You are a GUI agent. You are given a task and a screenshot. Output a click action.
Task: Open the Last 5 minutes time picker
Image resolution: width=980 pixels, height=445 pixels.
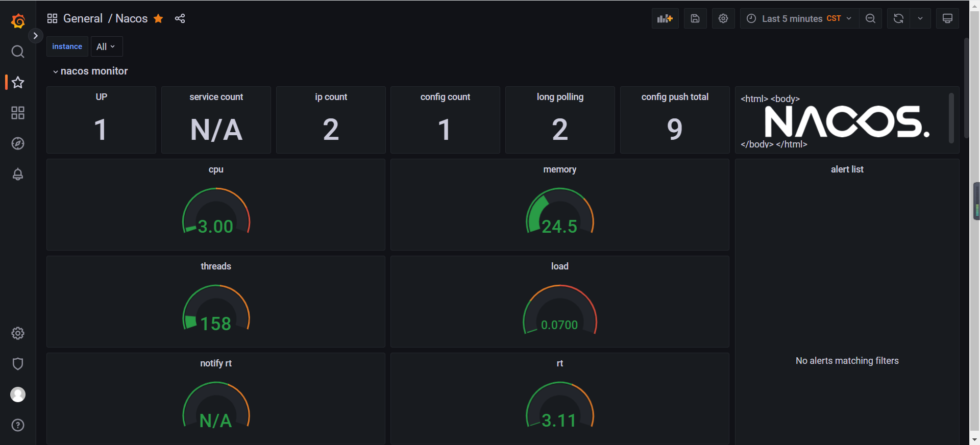(x=799, y=19)
